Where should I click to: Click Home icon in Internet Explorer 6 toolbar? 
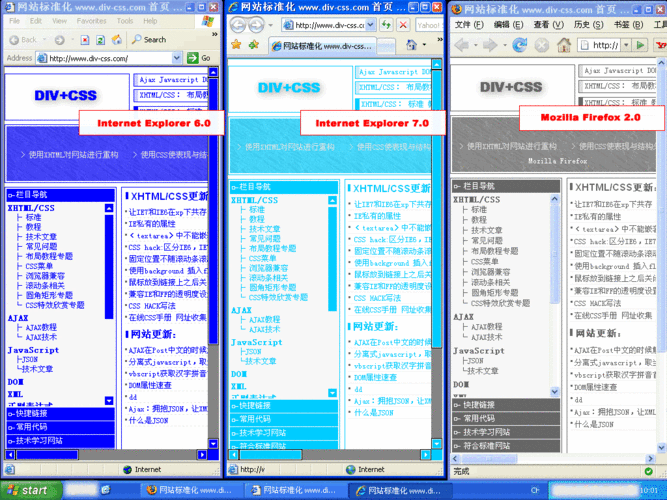tap(117, 40)
